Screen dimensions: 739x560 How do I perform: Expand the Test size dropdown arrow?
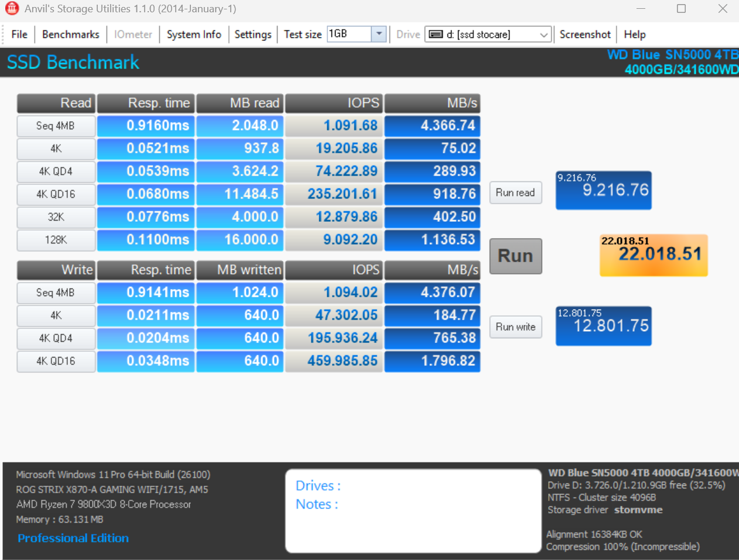click(x=379, y=34)
